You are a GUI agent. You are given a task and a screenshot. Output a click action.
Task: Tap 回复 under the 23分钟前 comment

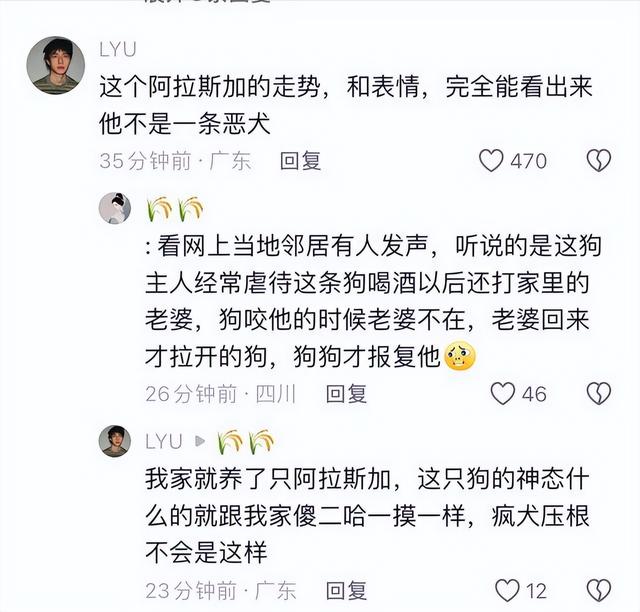347,590
